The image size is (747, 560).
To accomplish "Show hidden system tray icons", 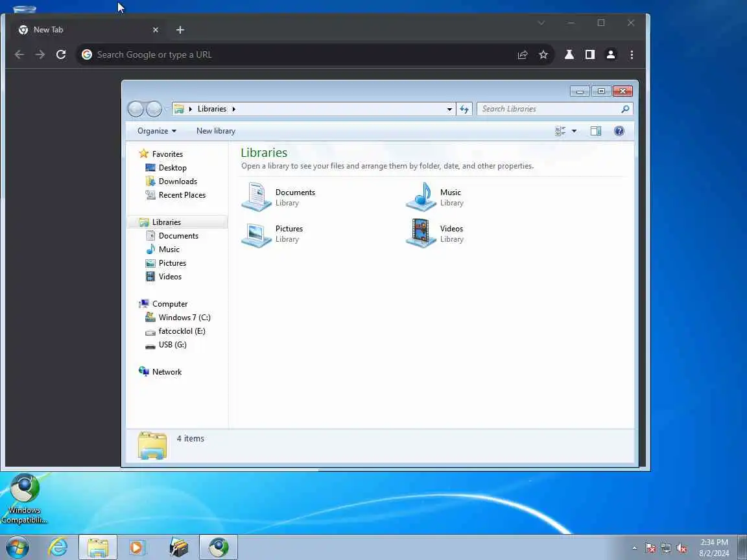I will point(634,548).
